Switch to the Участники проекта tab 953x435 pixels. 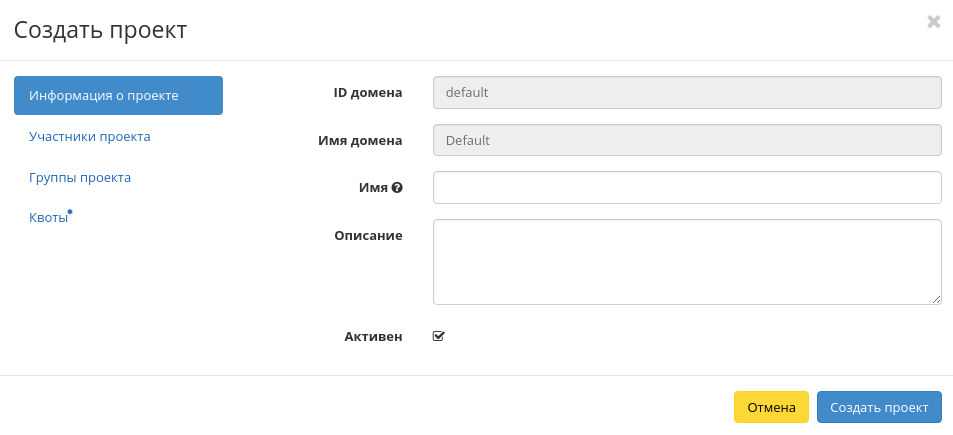(90, 136)
